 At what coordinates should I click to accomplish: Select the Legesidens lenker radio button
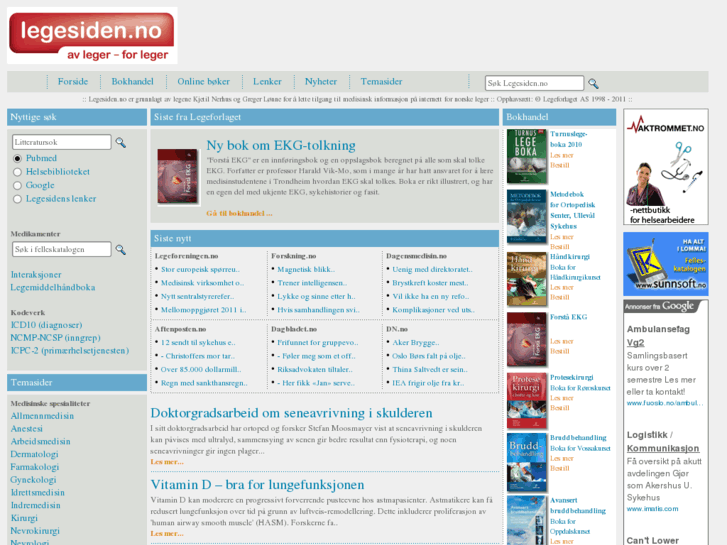(17, 199)
